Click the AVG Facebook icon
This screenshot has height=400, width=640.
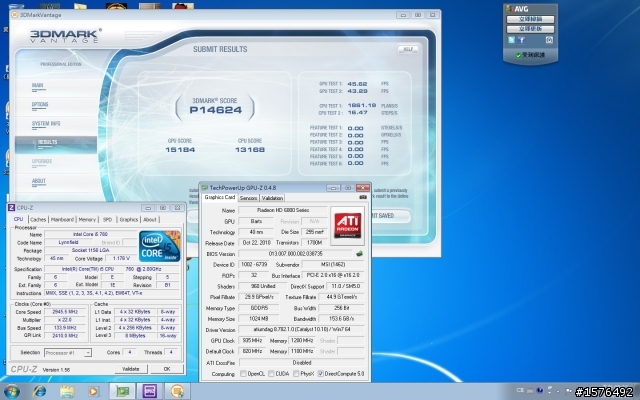[x=521, y=40]
